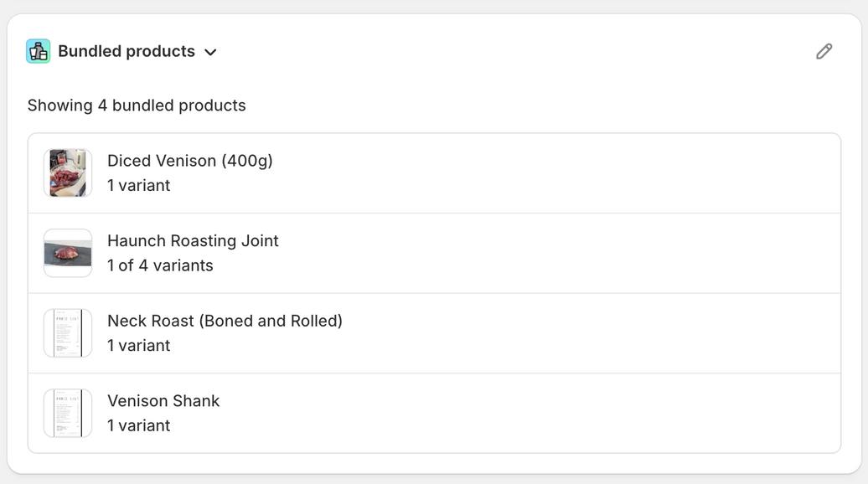The height and width of the screenshot is (484, 868).
Task: Open the Diced Venison product thumbnail
Action: click(x=68, y=173)
